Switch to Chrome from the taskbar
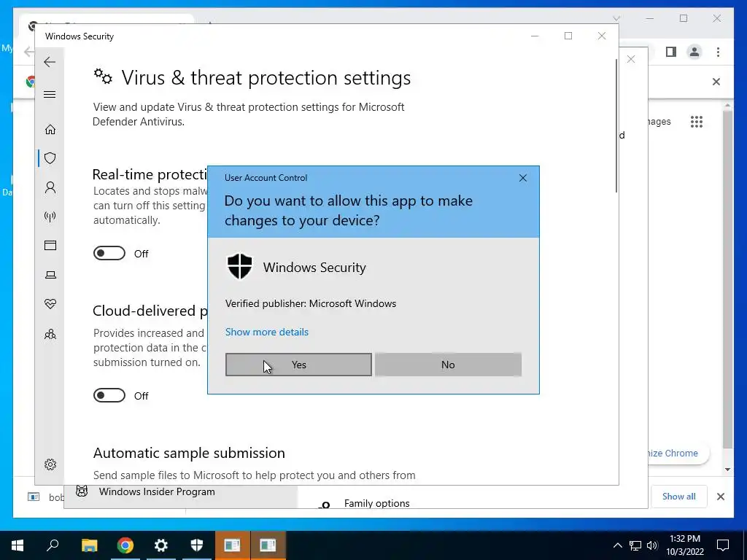The image size is (747, 560). coord(125,545)
